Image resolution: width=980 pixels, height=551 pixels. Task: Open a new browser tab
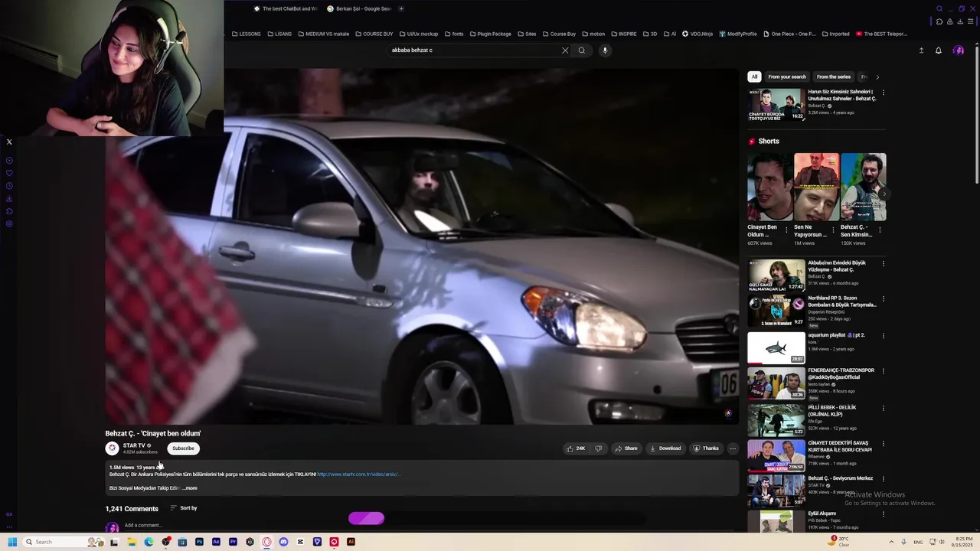coord(401,9)
